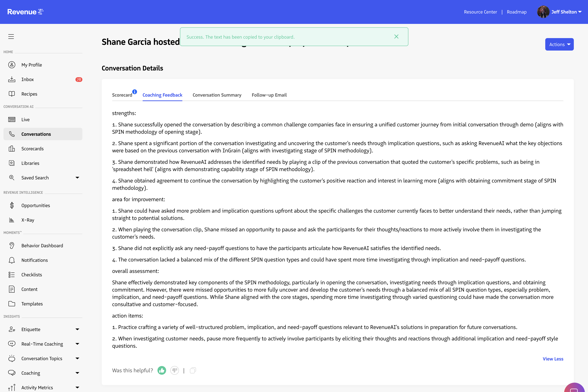Screen dimensions: 588x392
Task: Click the hamburger menu icon
Action: (x=11, y=37)
